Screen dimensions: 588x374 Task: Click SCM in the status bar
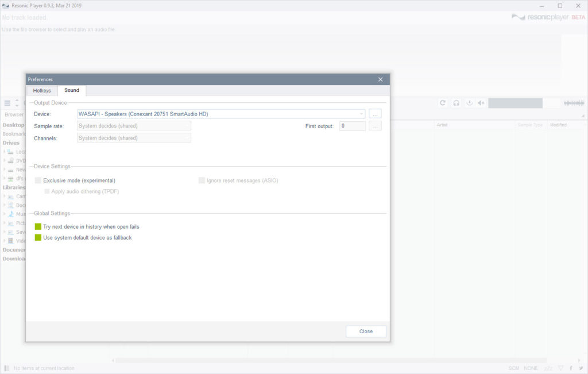[x=514, y=368]
